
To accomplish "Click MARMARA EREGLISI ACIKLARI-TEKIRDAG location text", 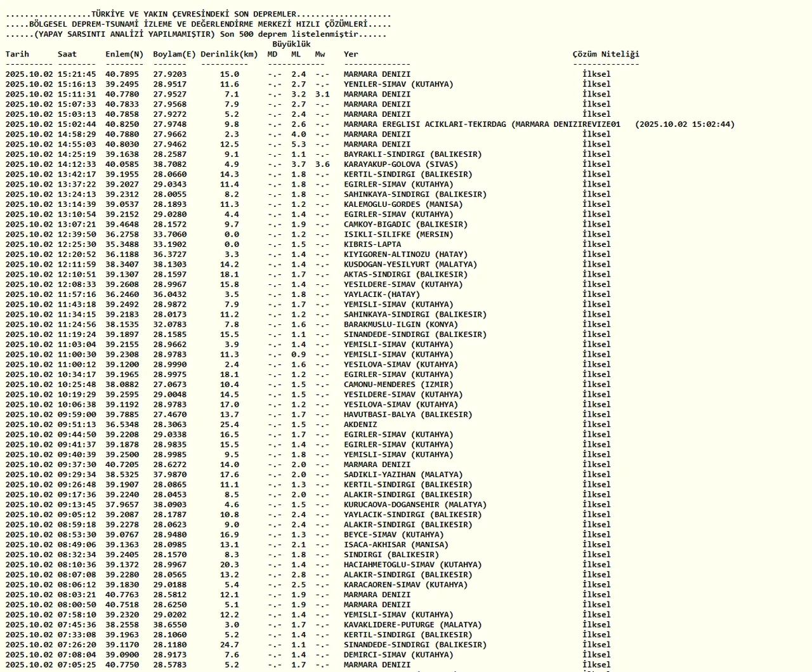I will (425, 124).
